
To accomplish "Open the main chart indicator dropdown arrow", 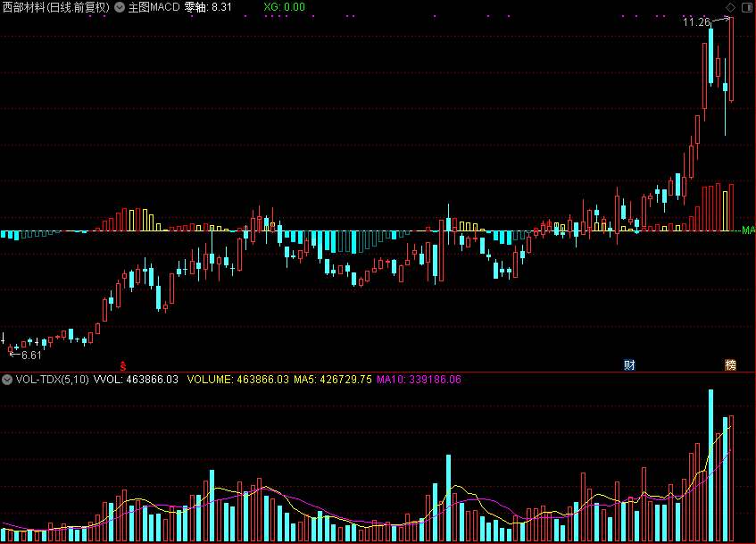I will coord(120,7).
